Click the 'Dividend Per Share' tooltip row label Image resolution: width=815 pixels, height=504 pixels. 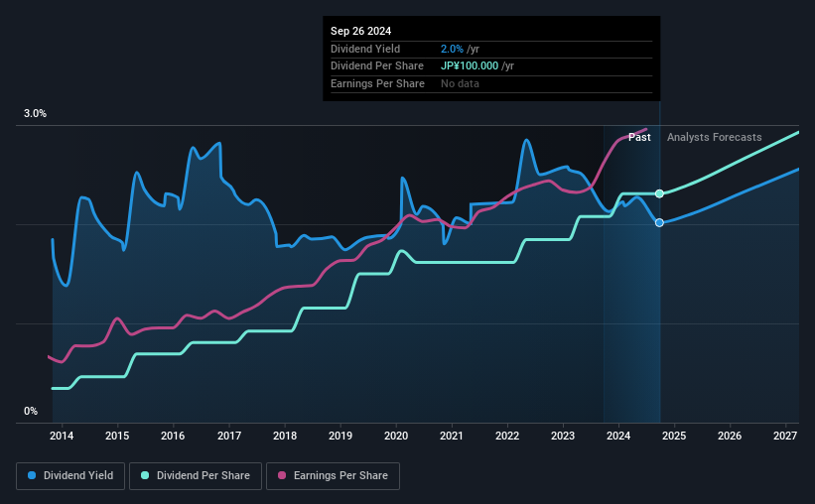click(377, 66)
